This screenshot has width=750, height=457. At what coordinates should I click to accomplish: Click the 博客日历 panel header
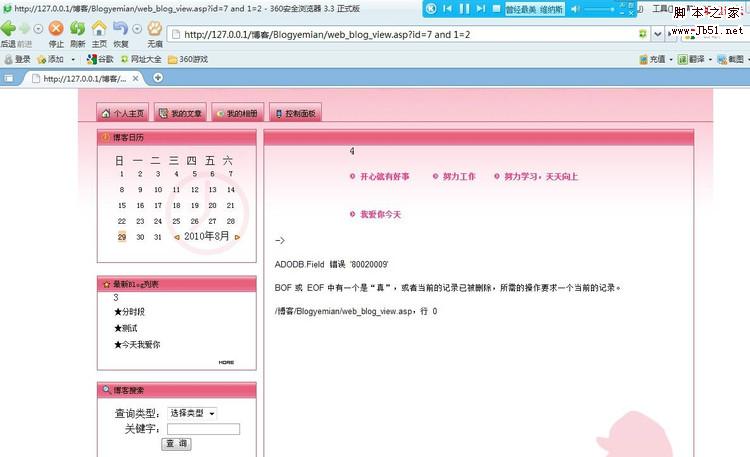[176, 137]
